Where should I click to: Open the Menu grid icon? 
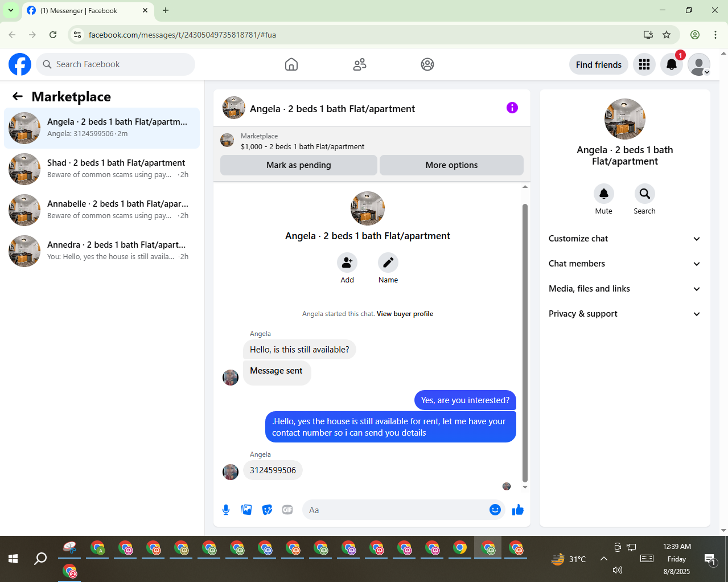(644, 64)
